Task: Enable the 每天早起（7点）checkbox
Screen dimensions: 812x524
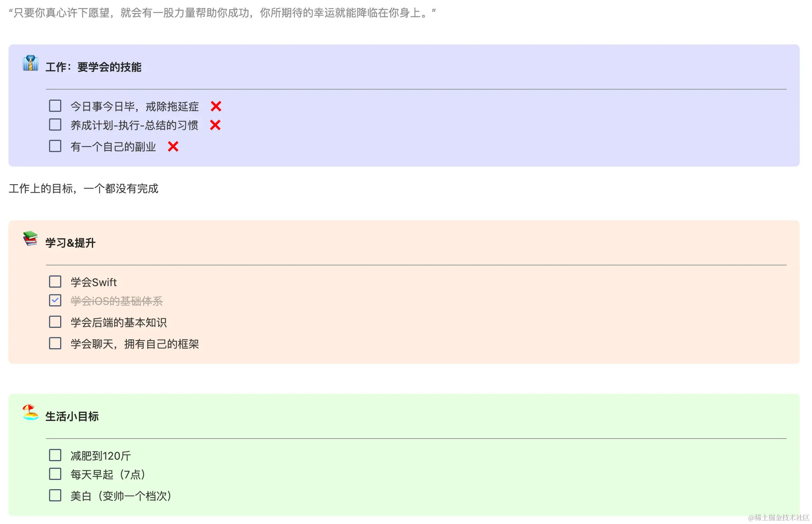Action: (55, 474)
